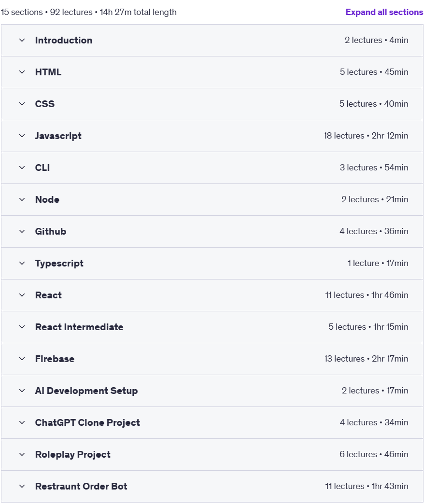This screenshot has height=504, width=424.
Task: Click Expand all sections link
Action: 384,12
